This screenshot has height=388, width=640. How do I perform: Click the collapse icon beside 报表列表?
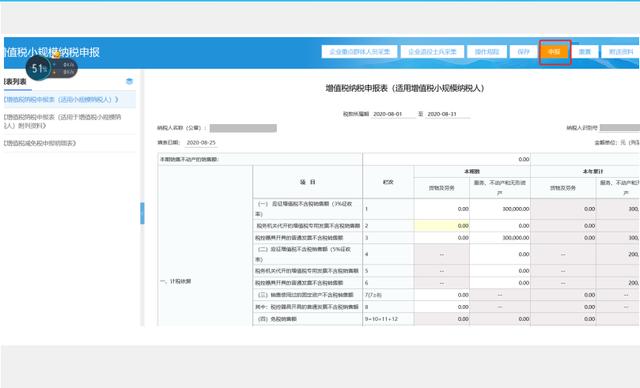coord(129,81)
